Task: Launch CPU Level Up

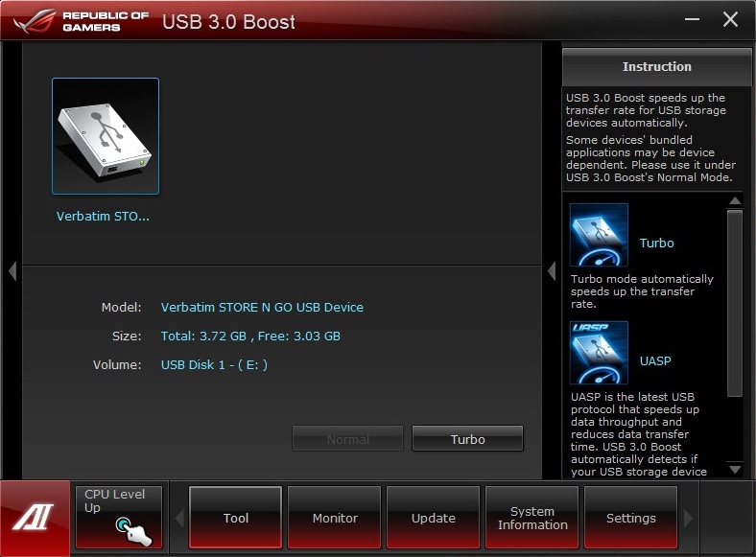Action: click(119, 517)
